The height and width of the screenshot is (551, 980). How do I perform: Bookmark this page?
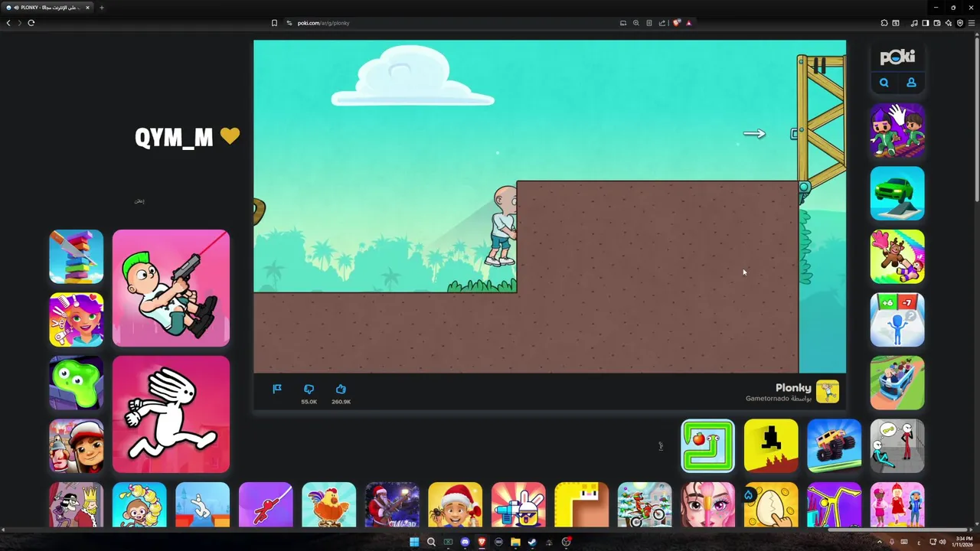pos(274,23)
